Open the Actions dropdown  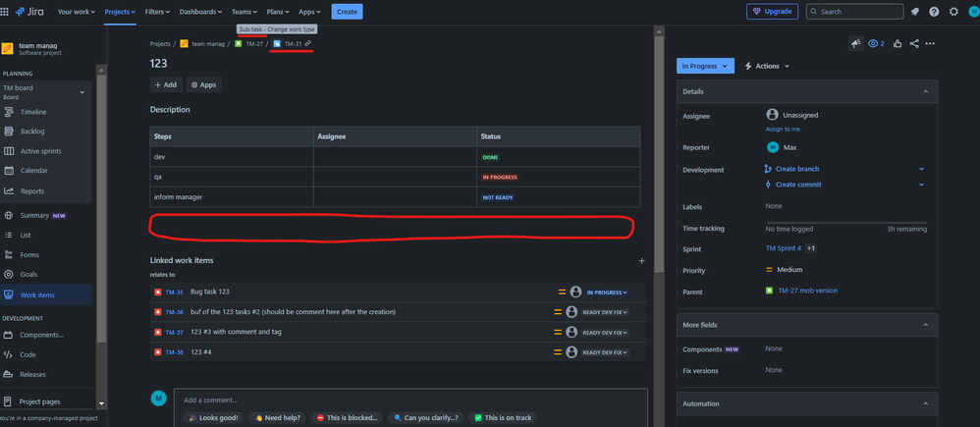coord(767,66)
